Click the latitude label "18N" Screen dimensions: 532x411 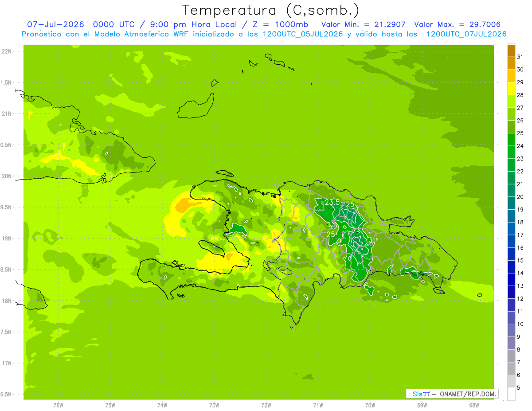point(6,301)
